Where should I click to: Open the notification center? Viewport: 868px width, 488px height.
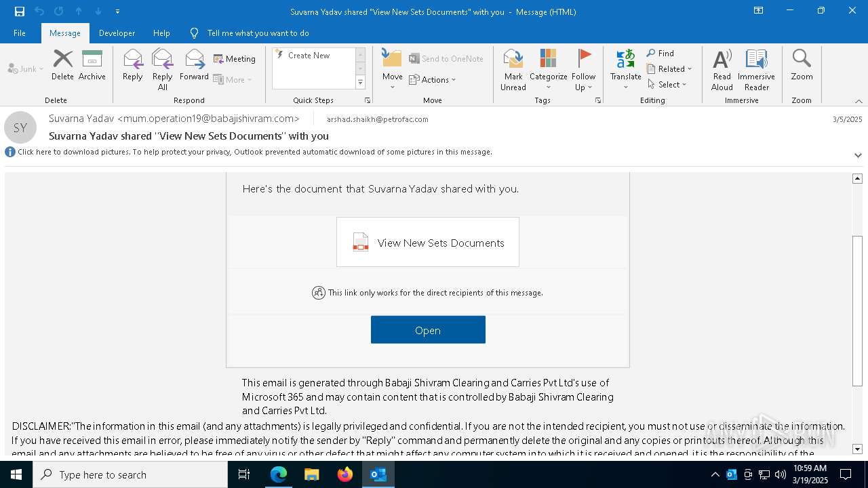[846, 474]
